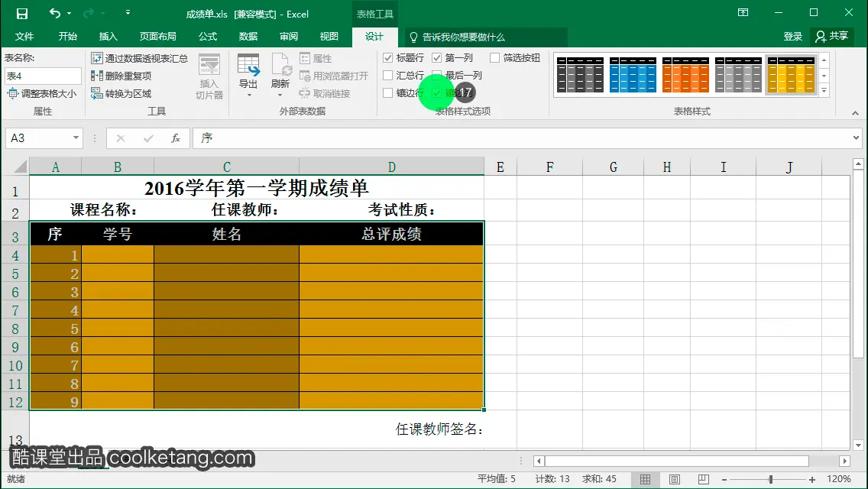Click the Save icon in quick access toolbar
The height and width of the screenshot is (489, 868).
[22, 13]
